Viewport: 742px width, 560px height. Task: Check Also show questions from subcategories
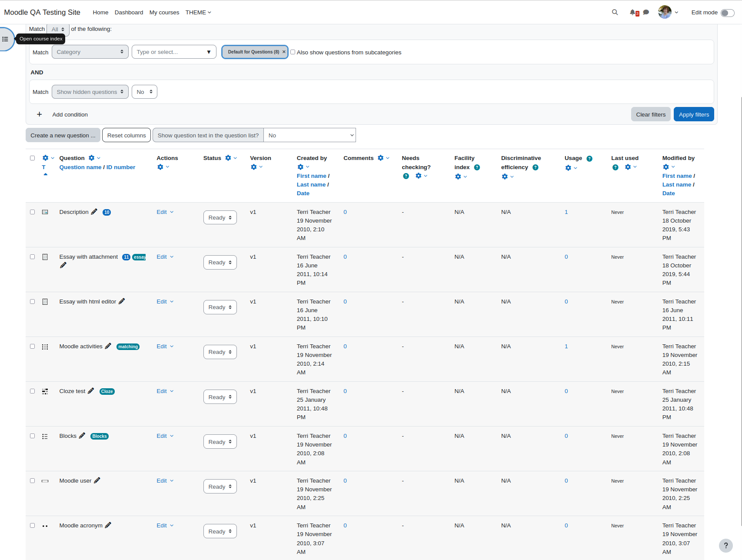tap(293, 52)
